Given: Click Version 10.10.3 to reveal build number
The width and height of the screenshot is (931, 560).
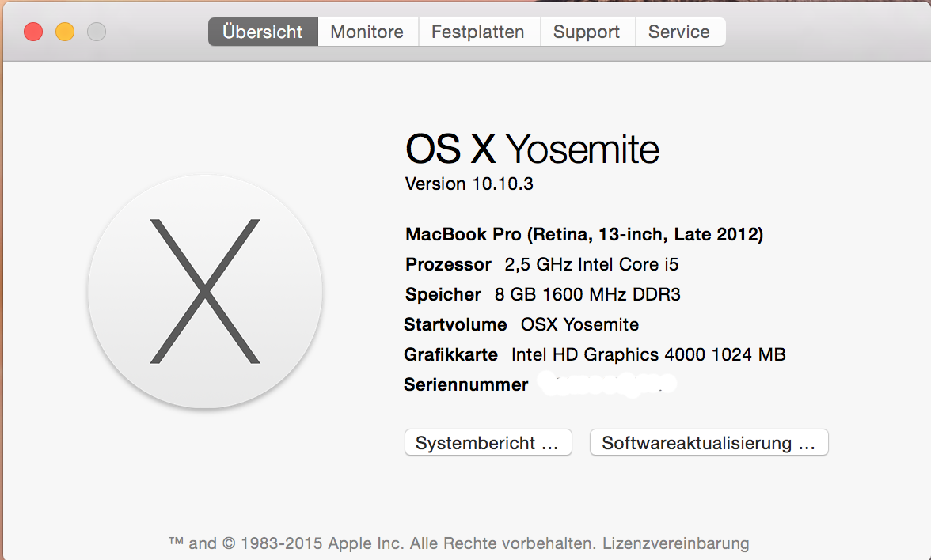Looking at the screenshot, I should tap(469, 184).
